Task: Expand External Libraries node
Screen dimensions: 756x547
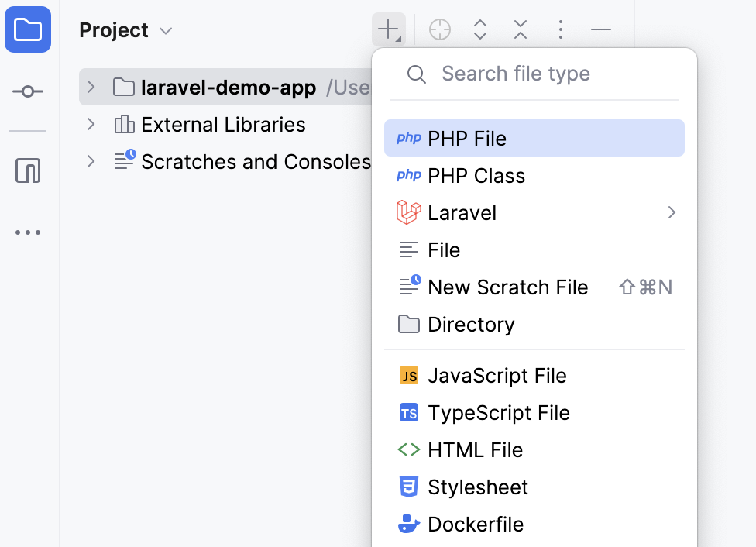Action: [91, 124]
